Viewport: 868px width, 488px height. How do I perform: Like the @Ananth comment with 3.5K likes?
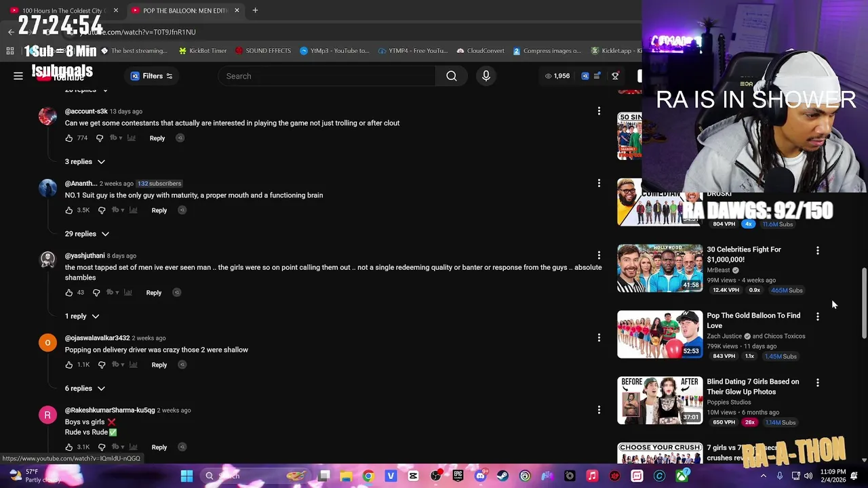(x=69, y=210)
